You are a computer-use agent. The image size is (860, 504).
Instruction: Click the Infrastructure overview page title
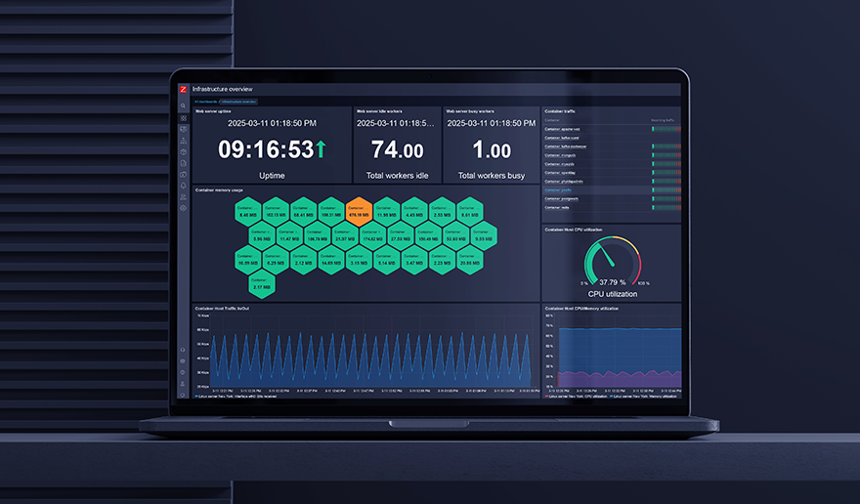pyautogui.click(x=222, y=89)
